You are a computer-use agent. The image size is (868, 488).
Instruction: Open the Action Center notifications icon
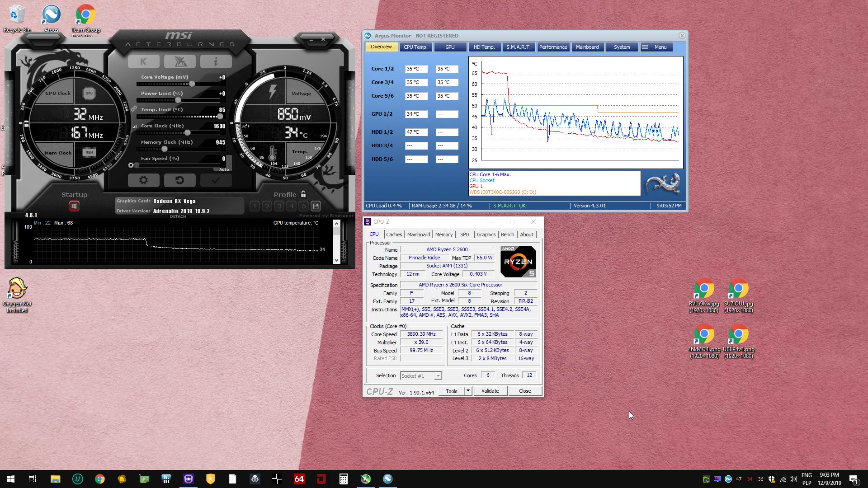click(854, 479)
